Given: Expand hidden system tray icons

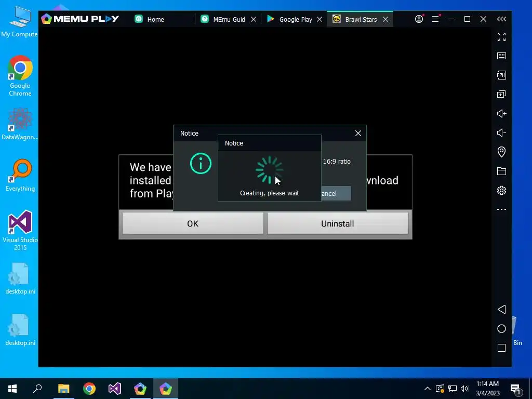Looking at the screenshot, I should [428, 389].
